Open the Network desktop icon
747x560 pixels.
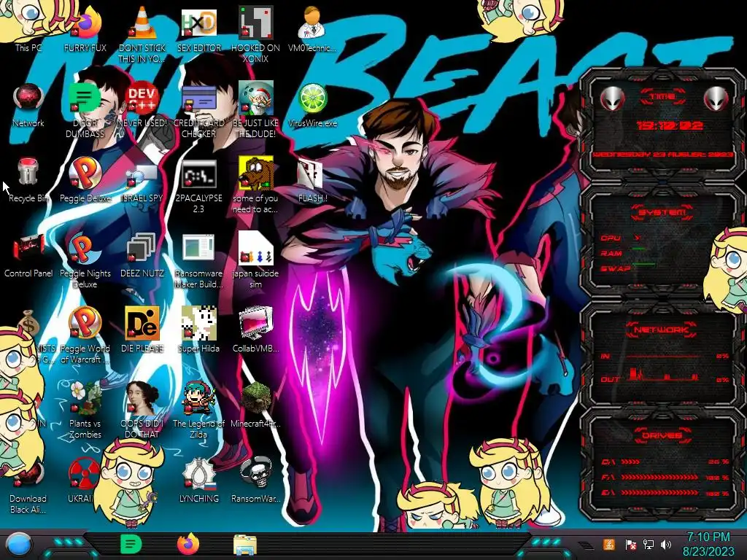tap(28, 104)
